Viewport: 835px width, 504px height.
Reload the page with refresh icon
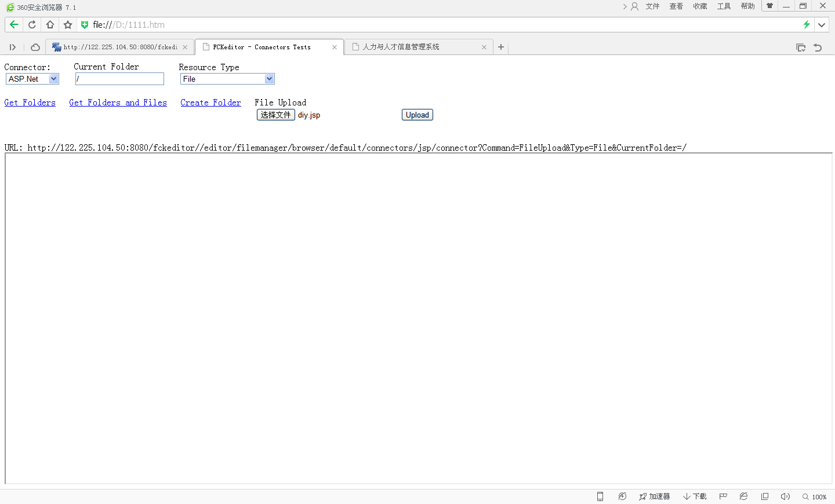(x=32, y=24)
